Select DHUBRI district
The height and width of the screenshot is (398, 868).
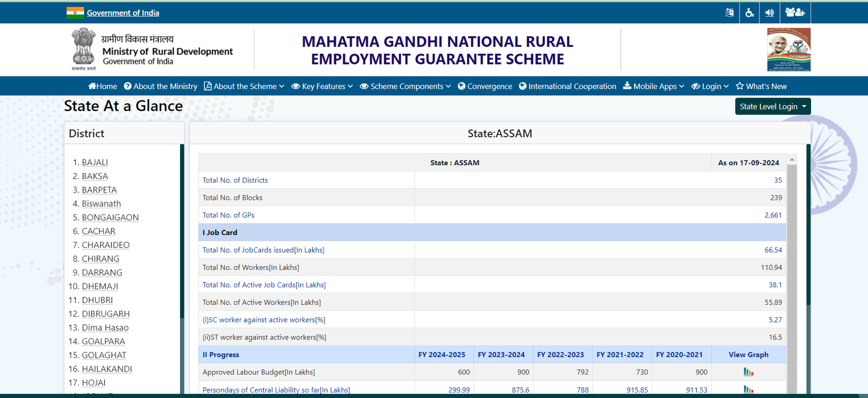[98, 300]
